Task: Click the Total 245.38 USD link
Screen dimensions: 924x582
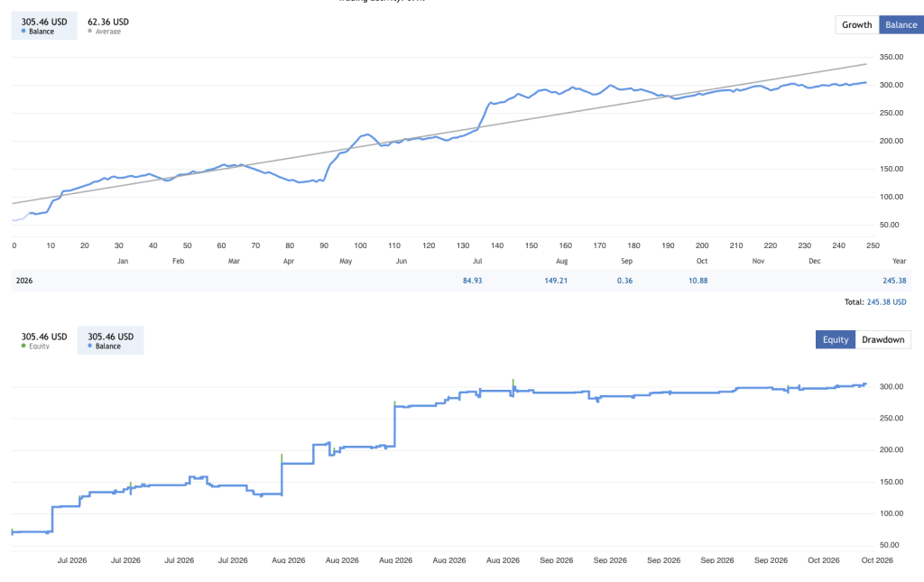Action: pyautogui.click(x=886, y=301)
